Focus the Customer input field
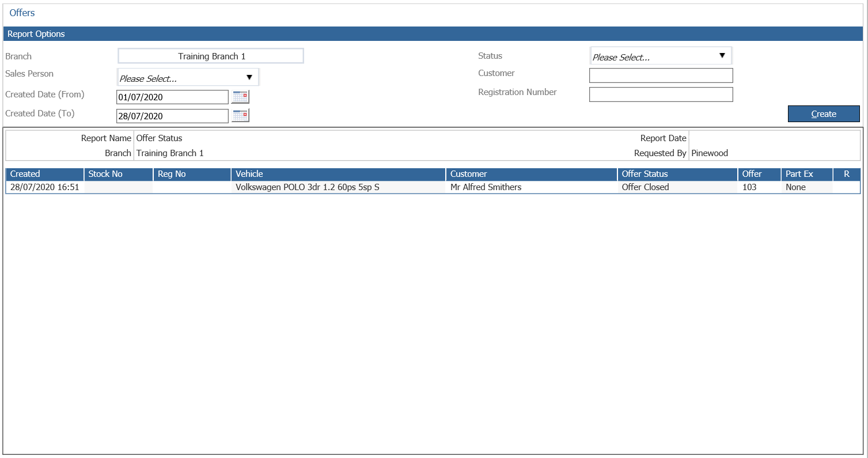The width and height of the screenshot is (868, 458). (x=661, y=75)
